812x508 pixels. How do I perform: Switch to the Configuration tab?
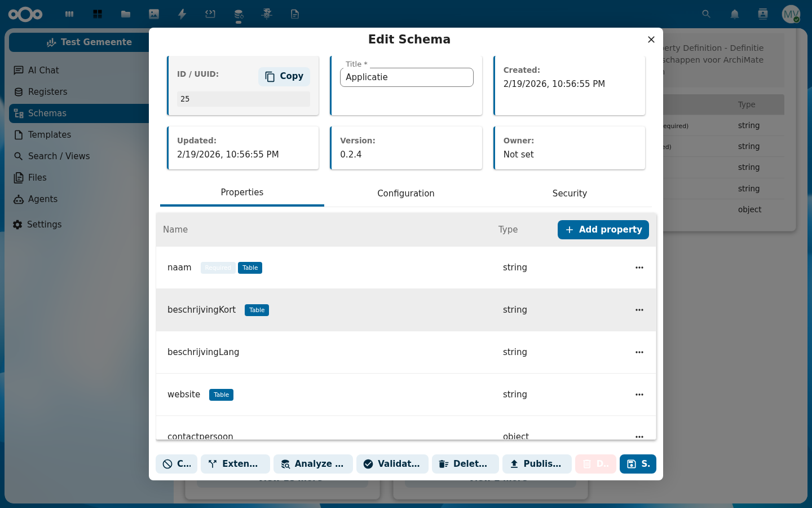[x=405, y=193]
